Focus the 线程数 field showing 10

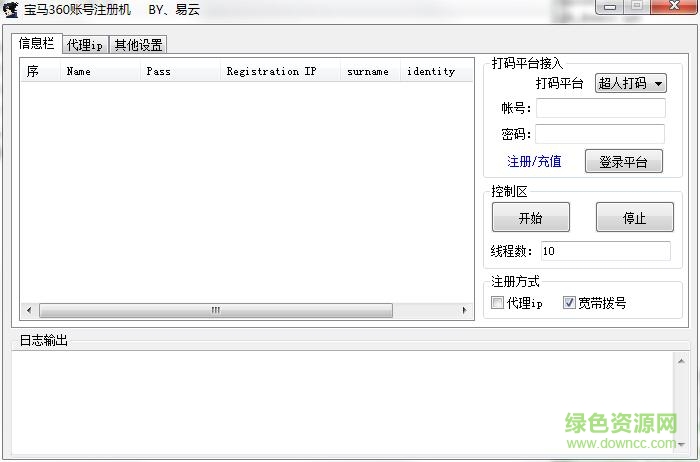pyautogui.click(x=605, y=251)
